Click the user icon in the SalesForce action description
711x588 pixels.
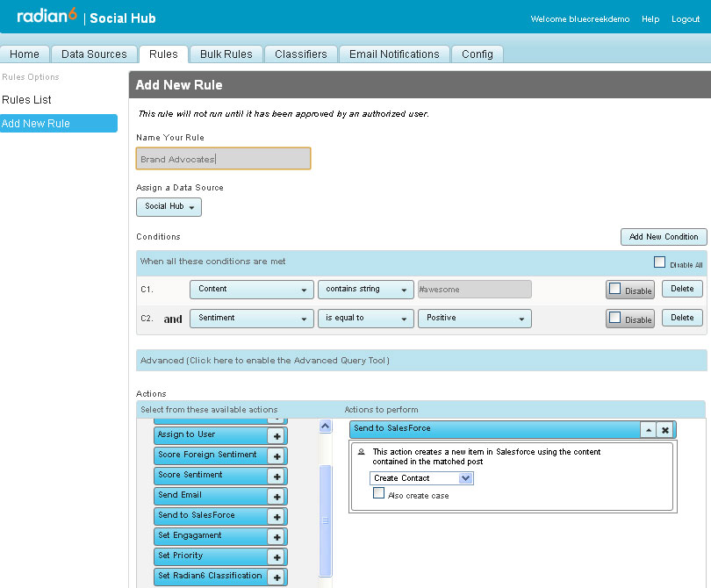tap(362, 452)
